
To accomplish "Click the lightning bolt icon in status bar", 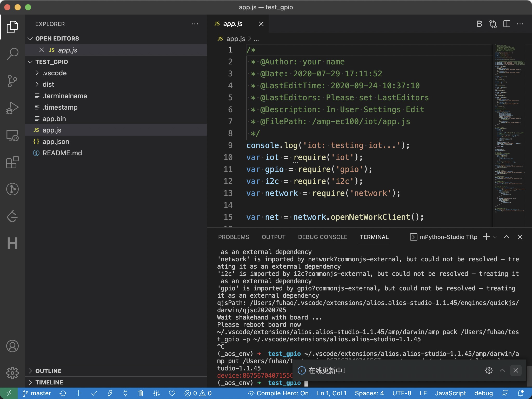I will tap(110, 393).
